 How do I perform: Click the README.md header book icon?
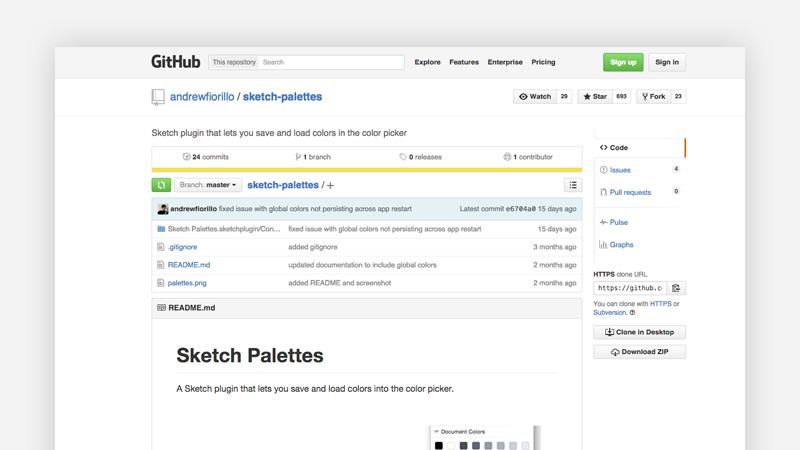(161, 308)
